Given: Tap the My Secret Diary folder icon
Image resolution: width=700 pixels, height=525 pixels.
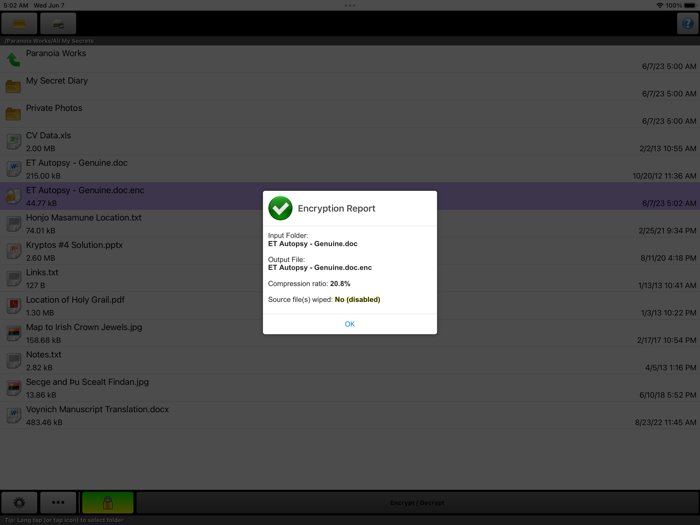Looking at the screenshot, I should [13, 87].
